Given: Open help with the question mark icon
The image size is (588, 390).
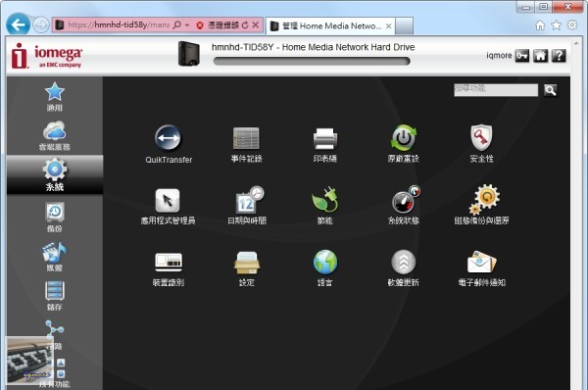Looking at the screenshot, I should coord(559,56).
